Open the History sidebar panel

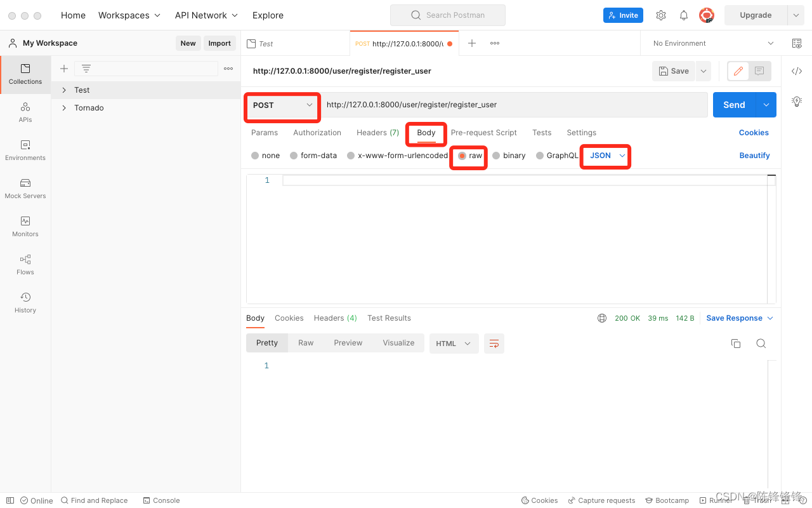click(x=25, y=304)
